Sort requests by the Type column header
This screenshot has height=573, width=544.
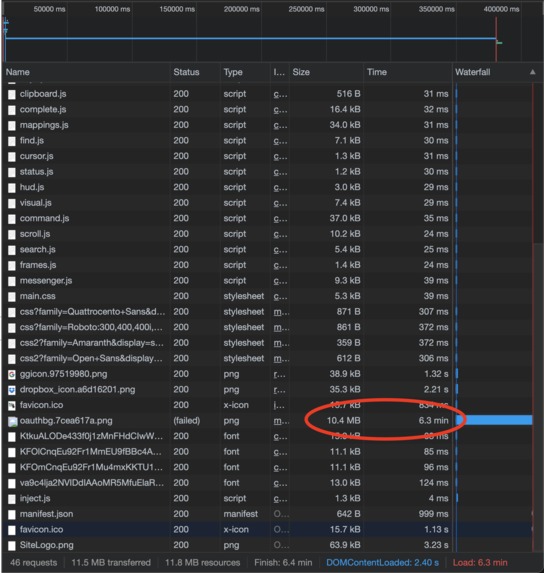click(x=233, y=72)
